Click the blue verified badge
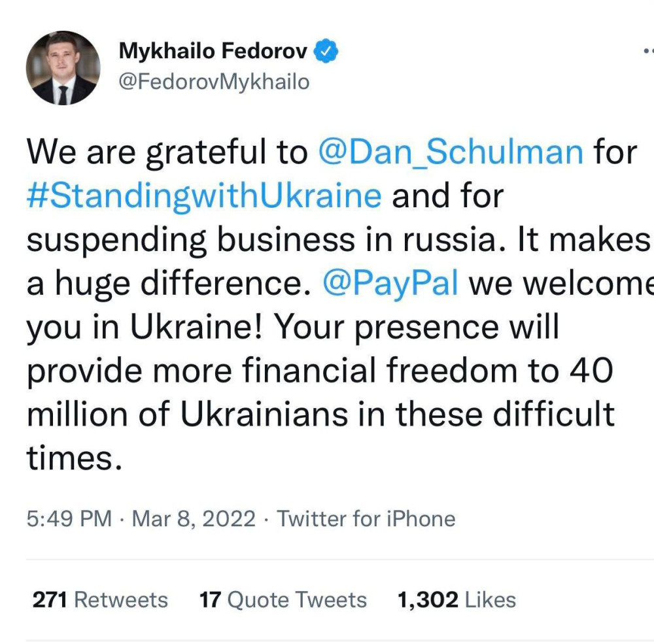 pos(326,51)
